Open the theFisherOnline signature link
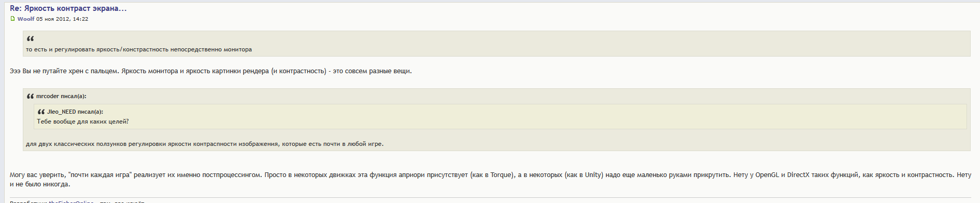 [72, 202]
